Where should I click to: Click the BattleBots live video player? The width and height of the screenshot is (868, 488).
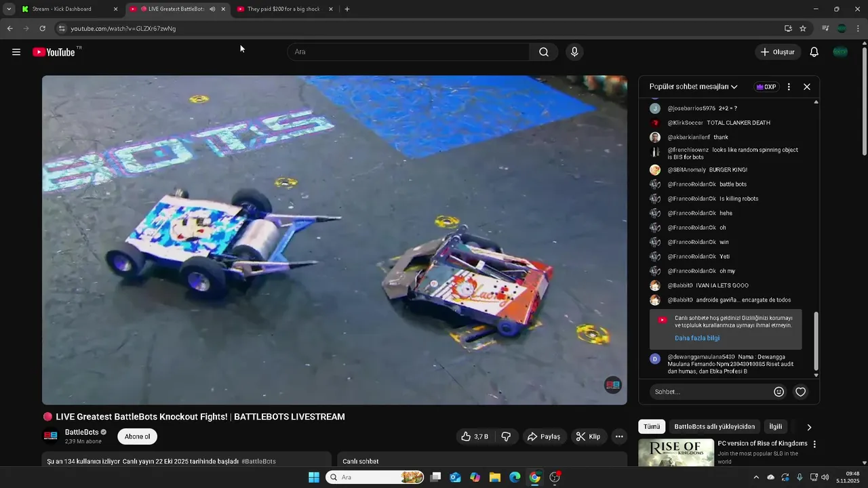(334, 240)
